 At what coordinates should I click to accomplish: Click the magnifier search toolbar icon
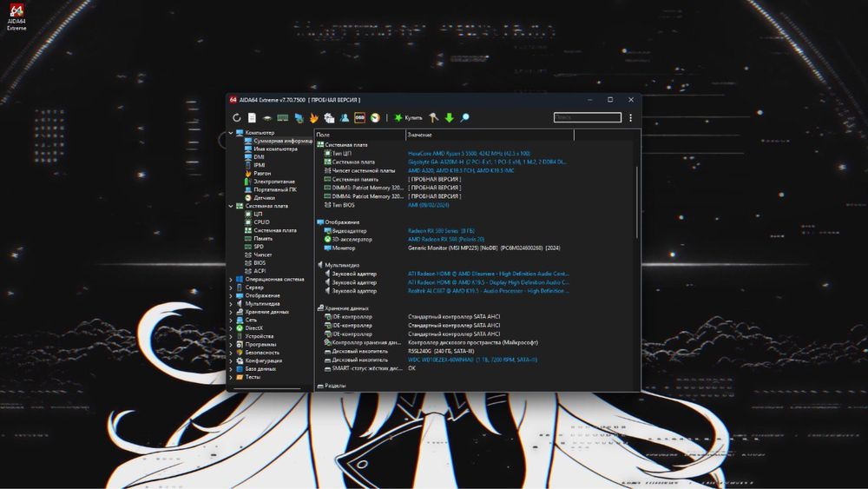(465, 117)
